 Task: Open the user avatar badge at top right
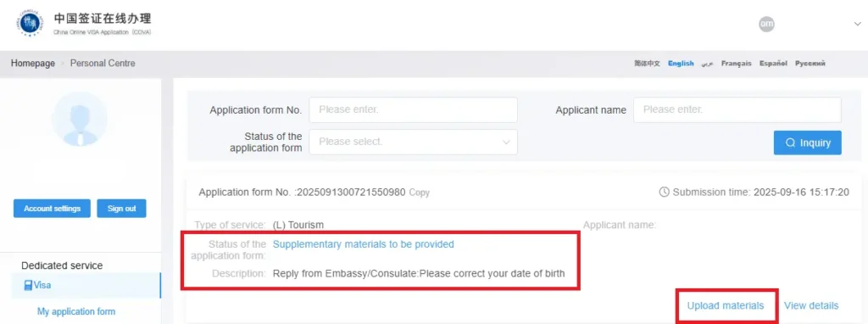tap(766, 25)
